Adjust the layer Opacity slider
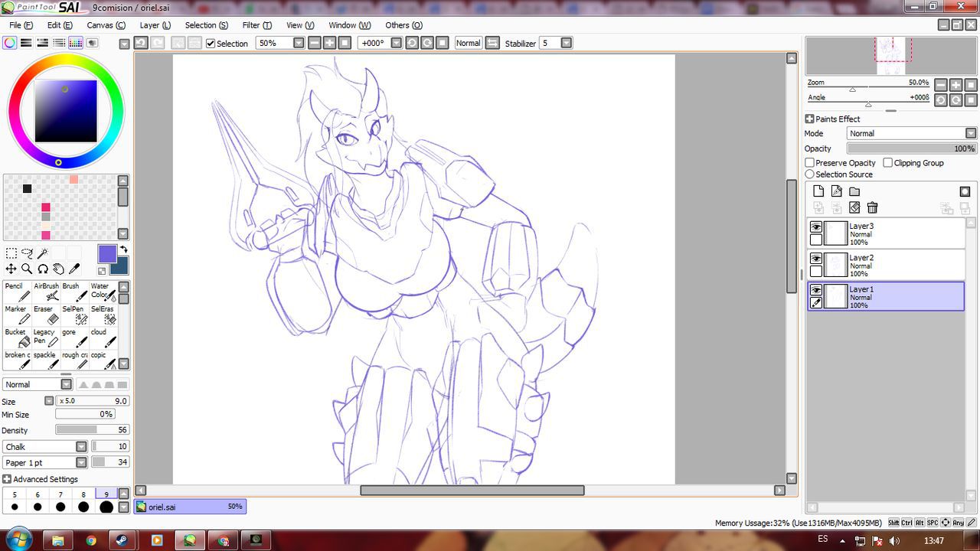 click(911, 148)
